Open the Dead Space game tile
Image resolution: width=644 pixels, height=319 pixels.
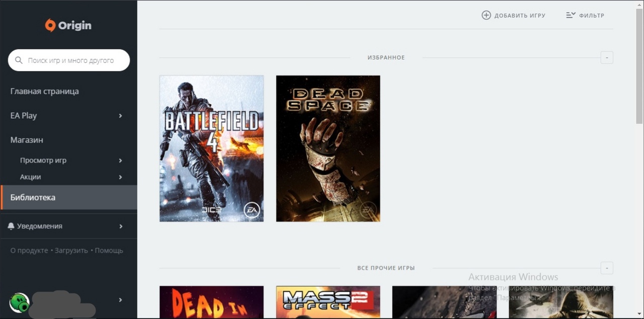click(x=328, y=148)
